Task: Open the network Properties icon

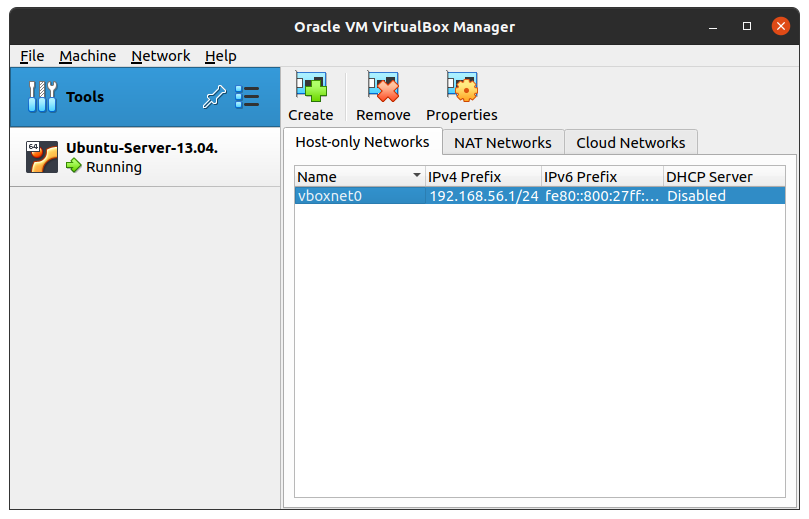Action: 462,87
